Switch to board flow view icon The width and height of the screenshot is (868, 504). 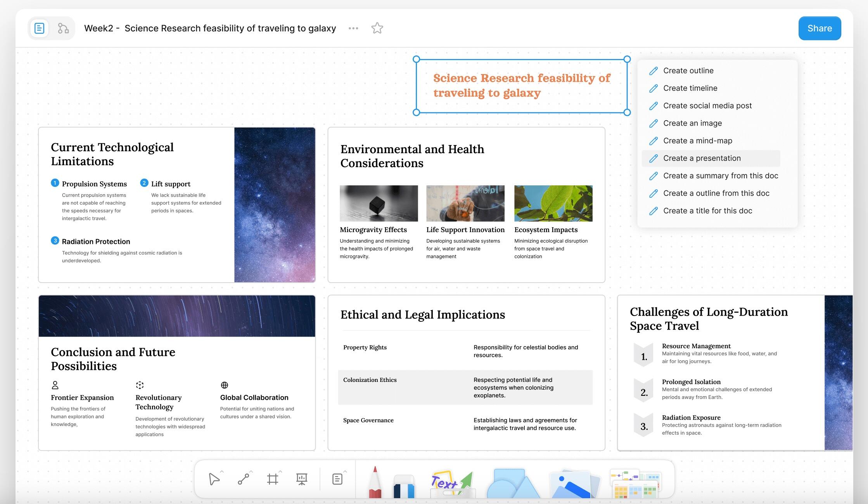(x=63, y=28)
